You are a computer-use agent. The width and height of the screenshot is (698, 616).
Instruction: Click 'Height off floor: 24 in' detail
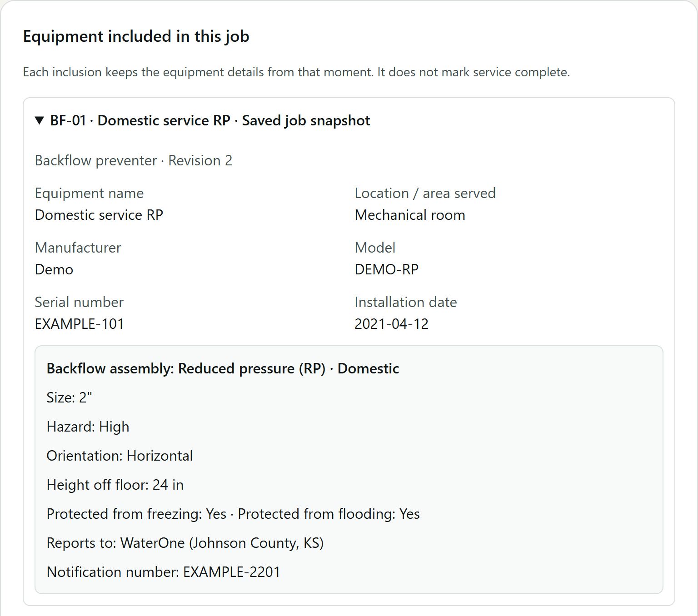pyautogui.click(x=115, y=485)
